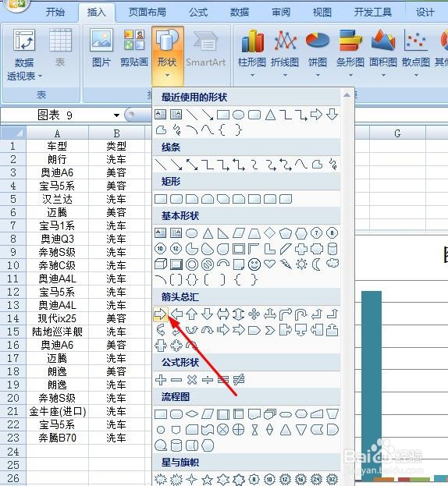Select the decision diamond flowchart shape
448x486 pixels.
[192, 413]
